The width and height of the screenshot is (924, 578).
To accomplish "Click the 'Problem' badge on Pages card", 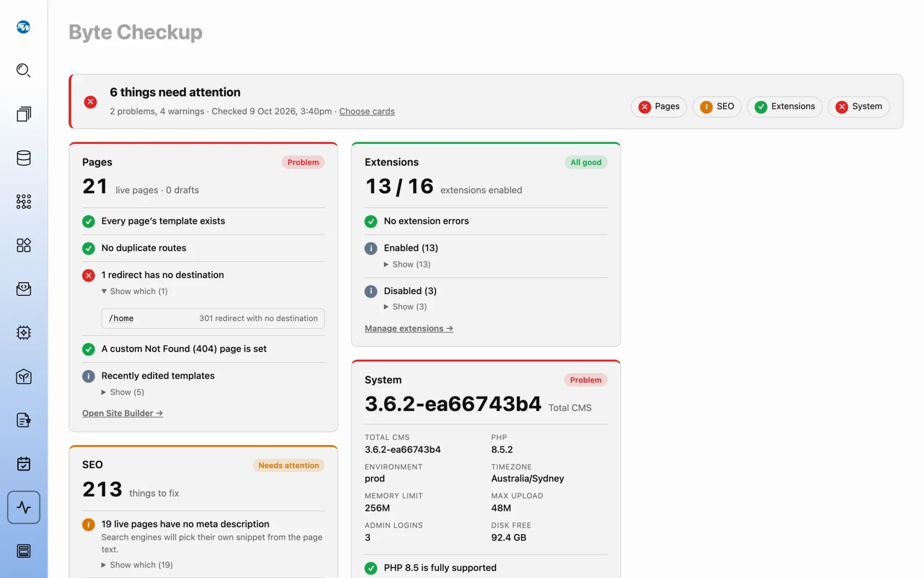I will pos(303,162).
